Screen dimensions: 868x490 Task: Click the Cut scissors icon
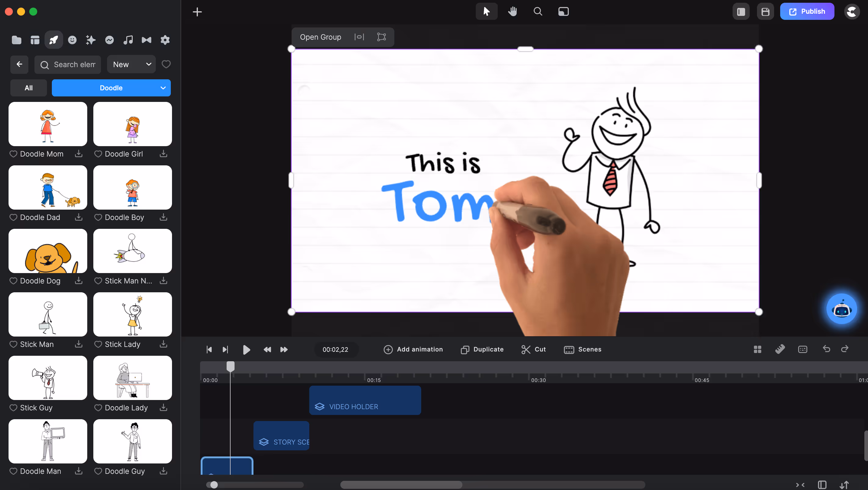[x=526, y=349]
